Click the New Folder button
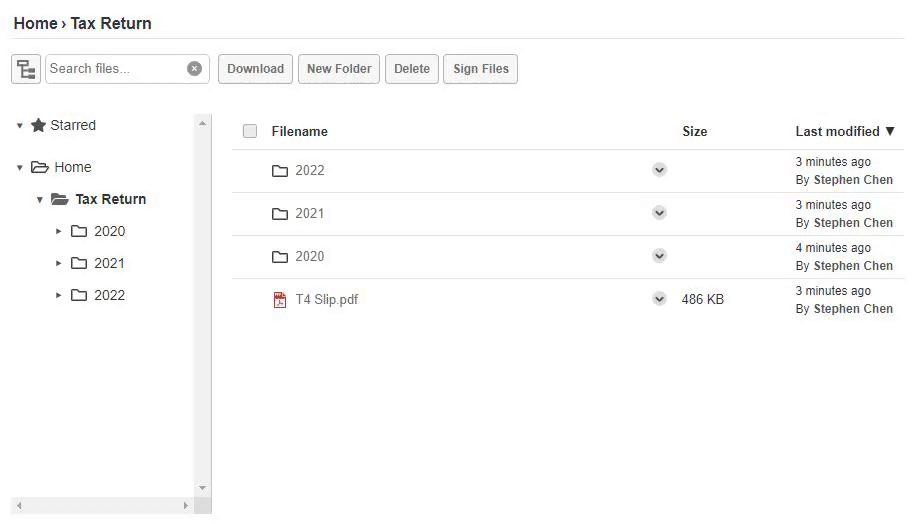The height and width of the screenshot is (524, 912). (x=339, y=69)
